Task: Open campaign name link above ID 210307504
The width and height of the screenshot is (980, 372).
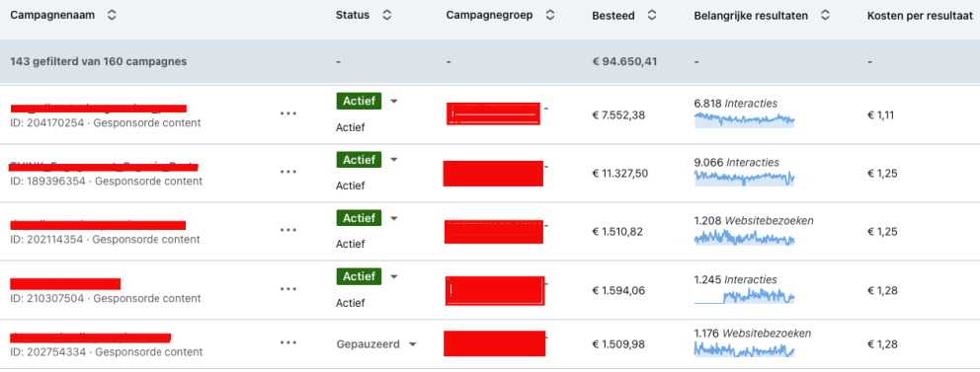Action: coord(65,284)
